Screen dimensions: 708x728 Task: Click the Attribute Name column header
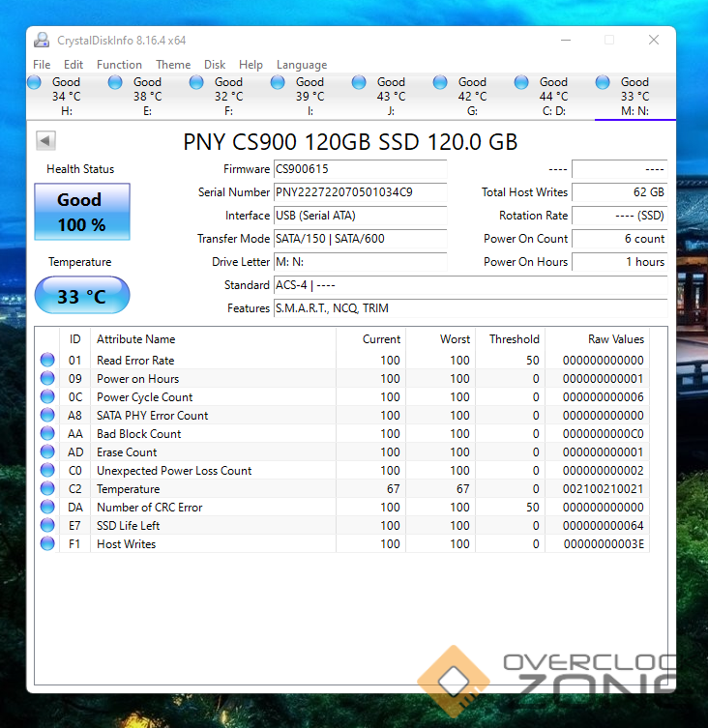(x=213, y=339)
